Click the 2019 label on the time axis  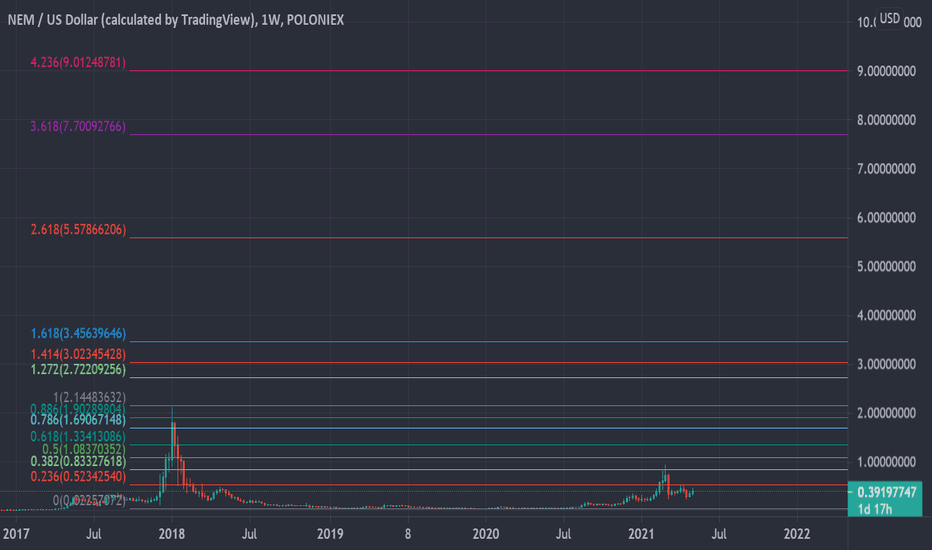(330, 533)
